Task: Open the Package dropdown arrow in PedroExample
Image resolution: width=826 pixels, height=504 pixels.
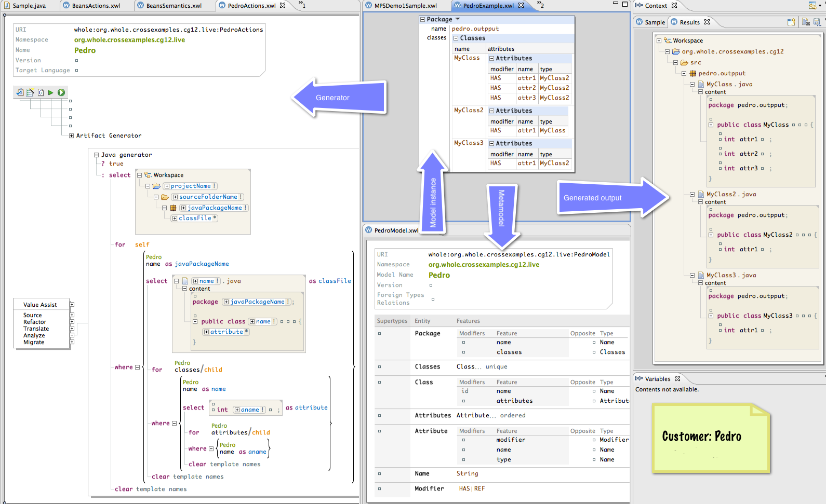Action: point(458,19)
